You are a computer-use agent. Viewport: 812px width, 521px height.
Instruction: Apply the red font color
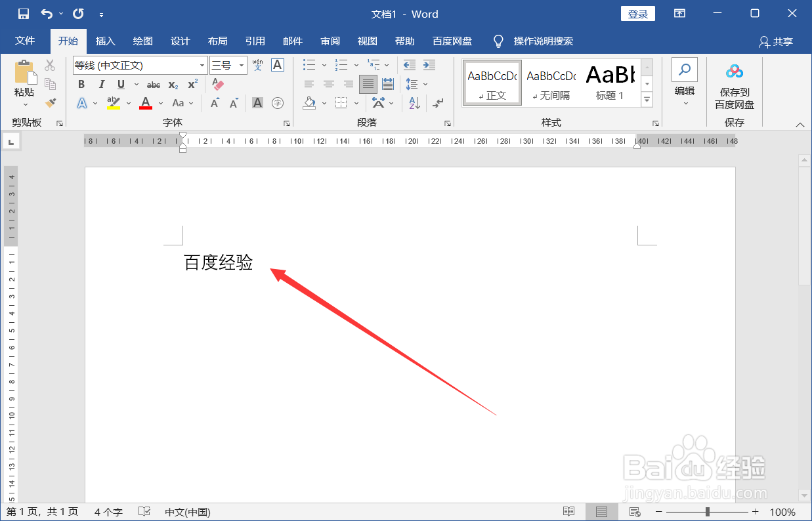click(146, 103)
